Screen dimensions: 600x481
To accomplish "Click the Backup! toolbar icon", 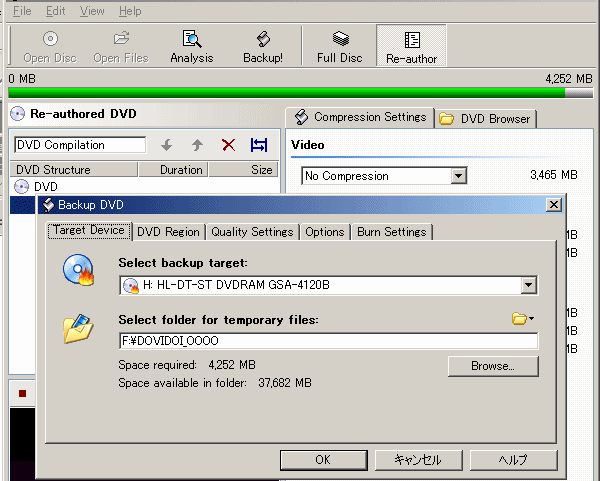I will click(x=263, y=46).
